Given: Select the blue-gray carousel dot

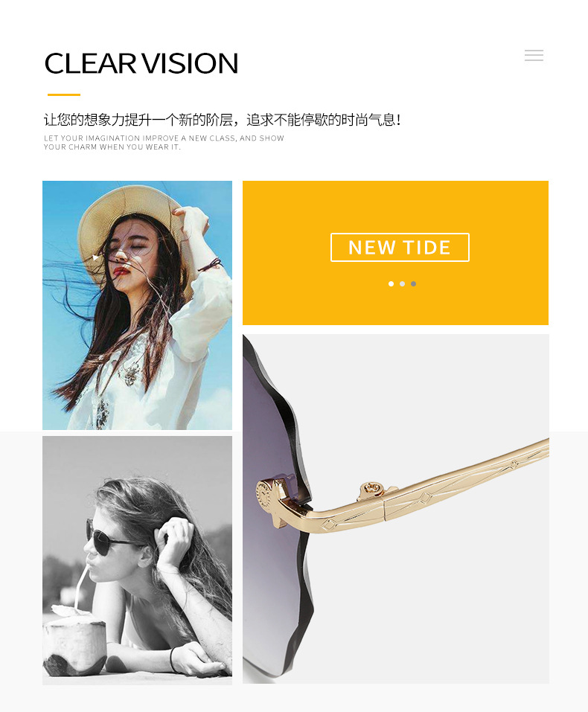Looking at the screenshot, I should 414,283.
